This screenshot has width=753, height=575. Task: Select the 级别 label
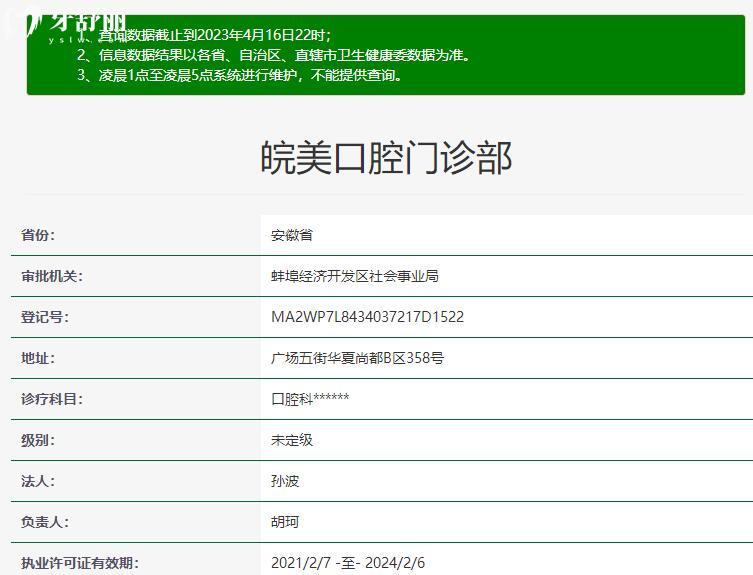(x=38, y=440)
